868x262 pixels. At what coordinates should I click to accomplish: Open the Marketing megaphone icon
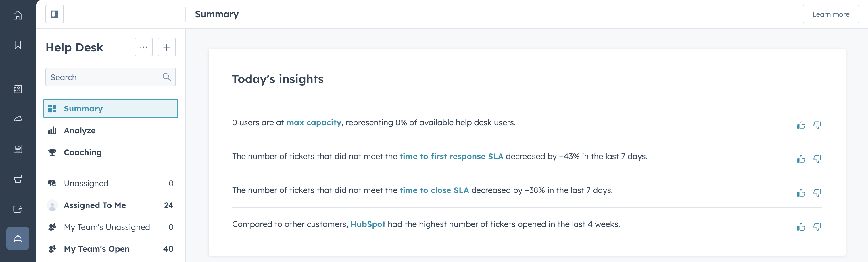[18, 119]
